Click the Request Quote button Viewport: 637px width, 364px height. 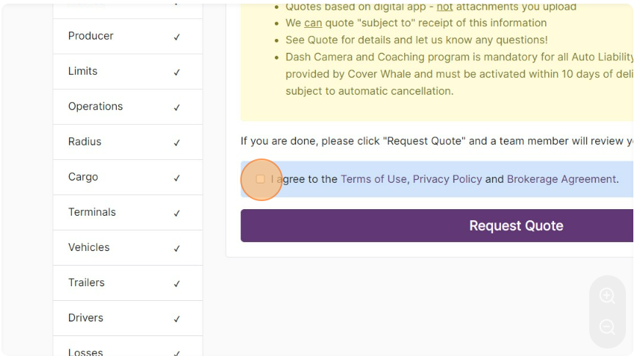point(436,225)
